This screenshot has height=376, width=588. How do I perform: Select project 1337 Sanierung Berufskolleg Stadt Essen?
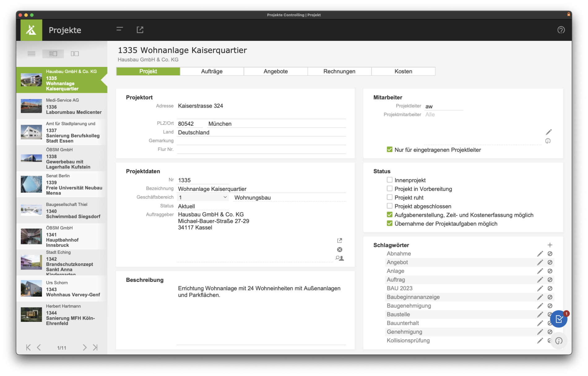point(62,132)
